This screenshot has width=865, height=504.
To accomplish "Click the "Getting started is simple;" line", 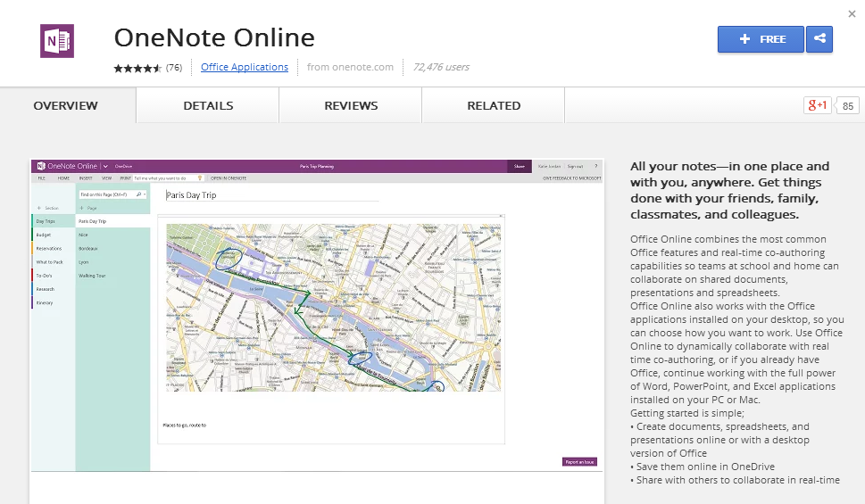I will (687, 413).
